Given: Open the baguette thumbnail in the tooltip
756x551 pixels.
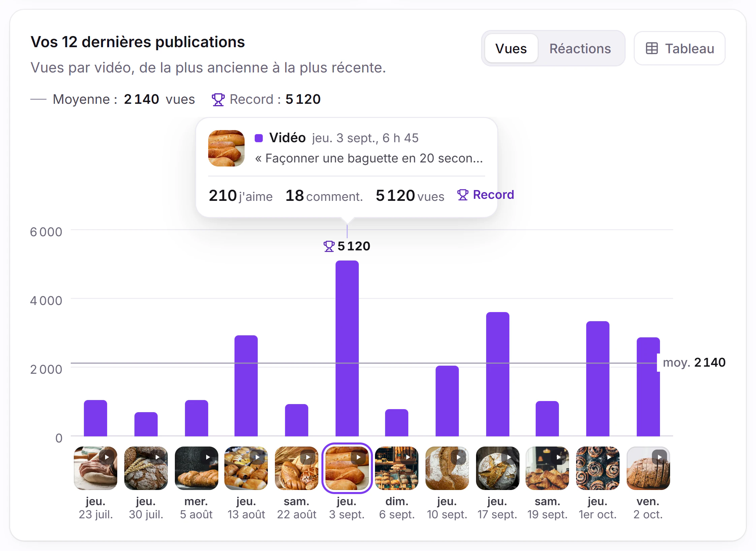Looking at the screenshot, I should 226,148.
